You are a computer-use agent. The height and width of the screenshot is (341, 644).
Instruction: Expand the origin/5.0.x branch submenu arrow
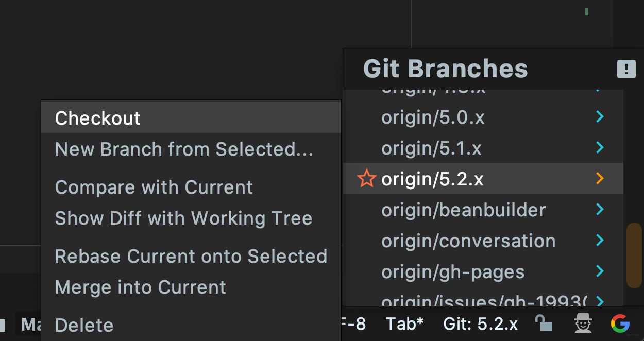pyautogui.click(x=599, y=117)
